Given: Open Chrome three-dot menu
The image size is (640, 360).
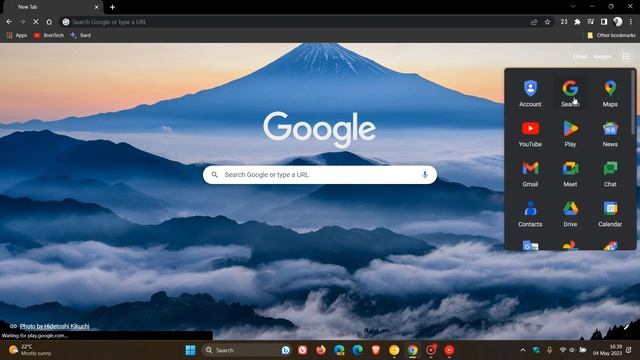Looking at the screenshot, I should pyautogui.click(x=631, y=22).
